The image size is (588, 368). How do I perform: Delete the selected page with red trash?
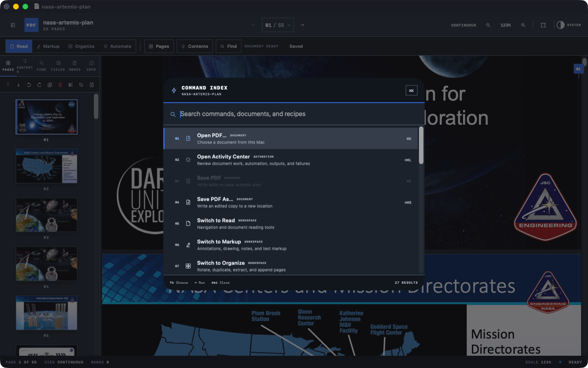pyautogui.click(x=60, y=85)
